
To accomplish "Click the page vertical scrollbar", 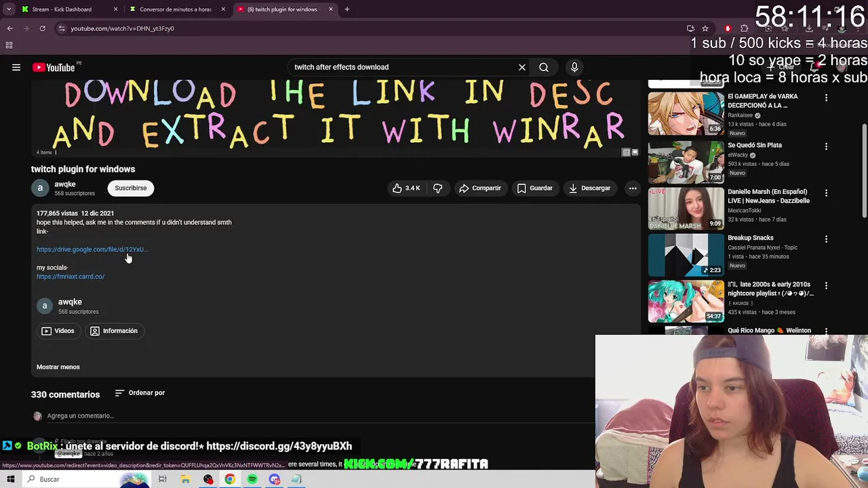I will 865,171.
